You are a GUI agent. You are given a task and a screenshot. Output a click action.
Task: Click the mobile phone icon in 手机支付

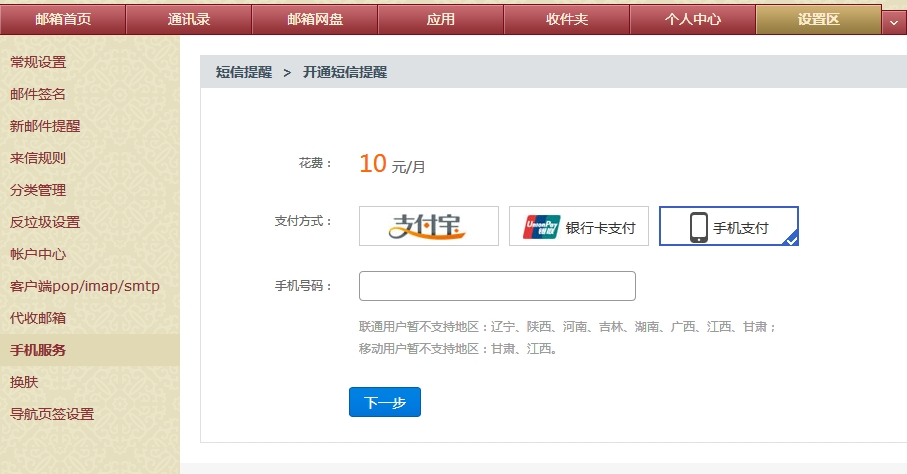click(699, 227)
